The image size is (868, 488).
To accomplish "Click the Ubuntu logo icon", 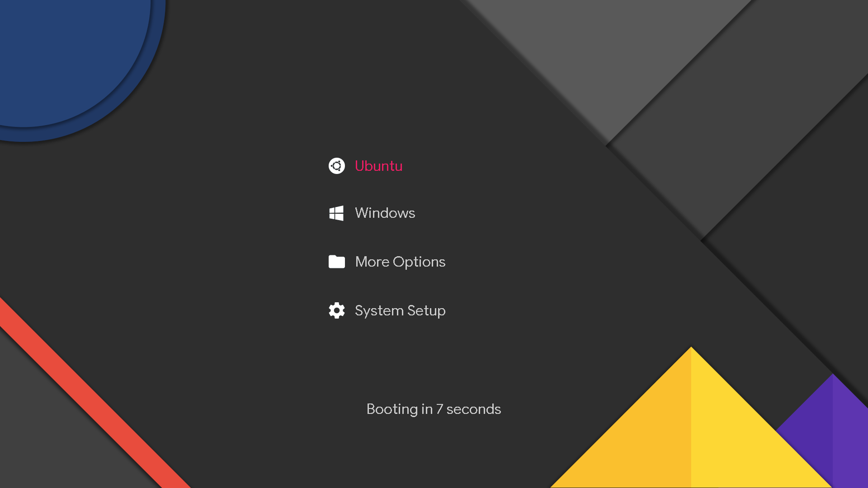I will (x=336, y=166).
